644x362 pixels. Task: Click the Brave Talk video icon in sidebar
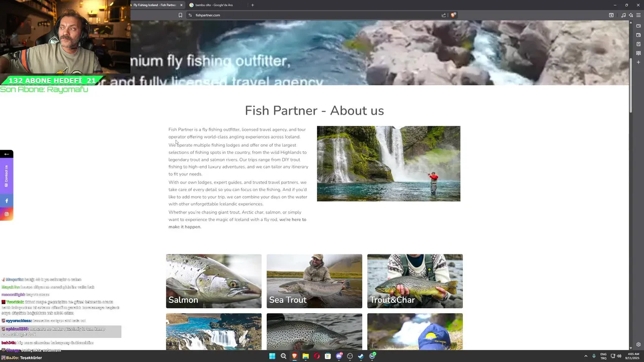click(638, 26)
